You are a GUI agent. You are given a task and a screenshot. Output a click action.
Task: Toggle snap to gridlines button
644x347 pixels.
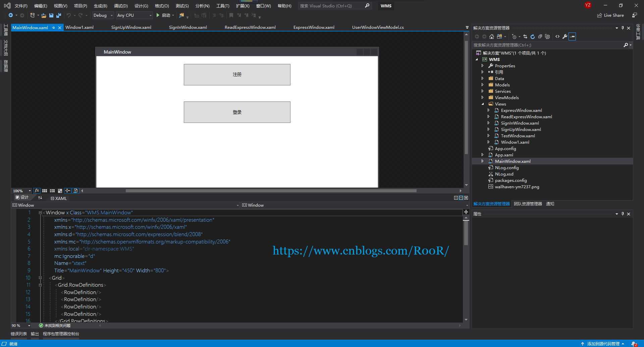[x=52, y=191]
